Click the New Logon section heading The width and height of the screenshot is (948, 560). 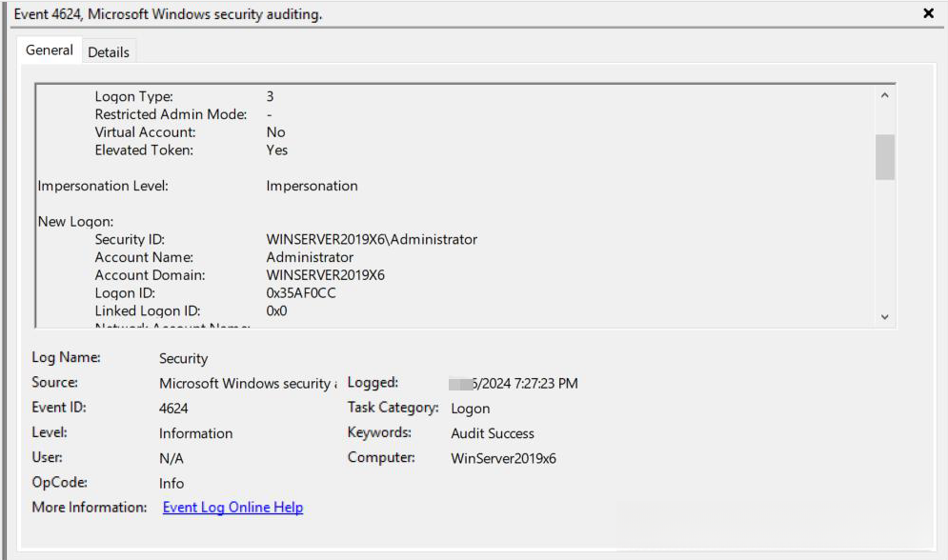pyautogui.click(x=75, y=222)
